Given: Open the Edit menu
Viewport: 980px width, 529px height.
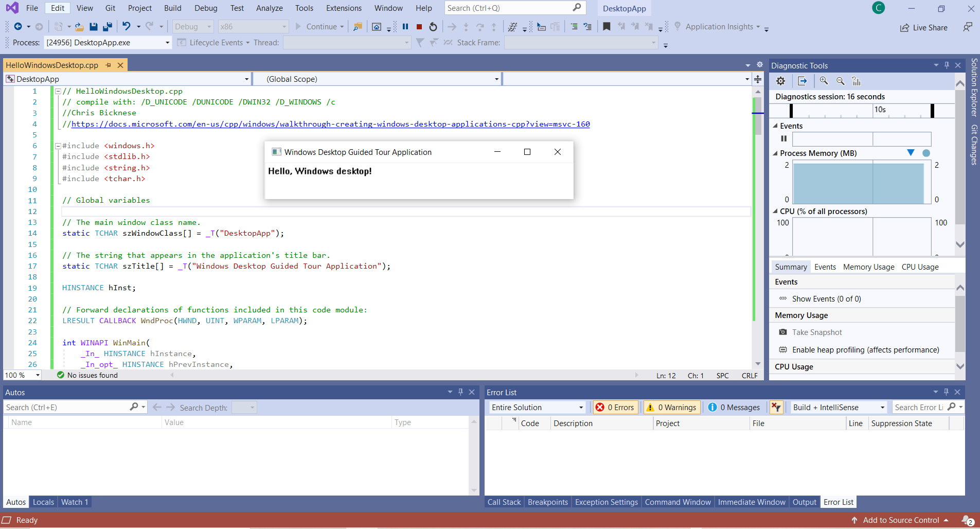Looking at the screenshot, I should (x=57, y=8).
